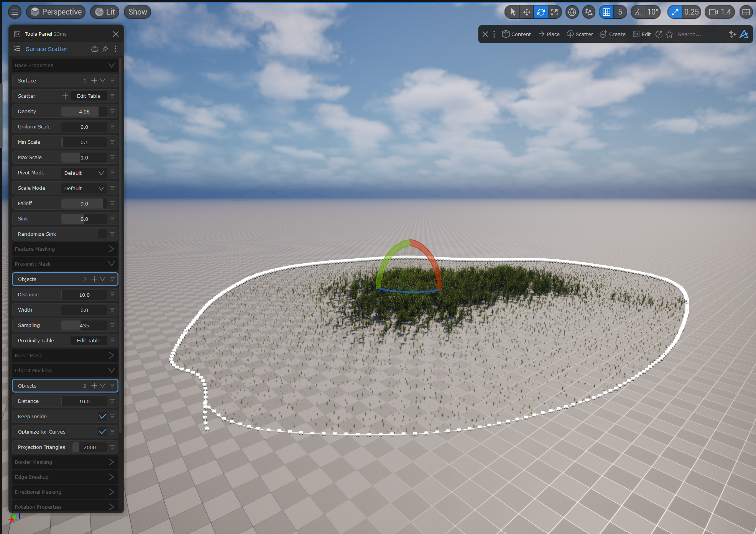756x534 pixels.
Task: Open Perspective view mode menu
Action: point(56,12)
